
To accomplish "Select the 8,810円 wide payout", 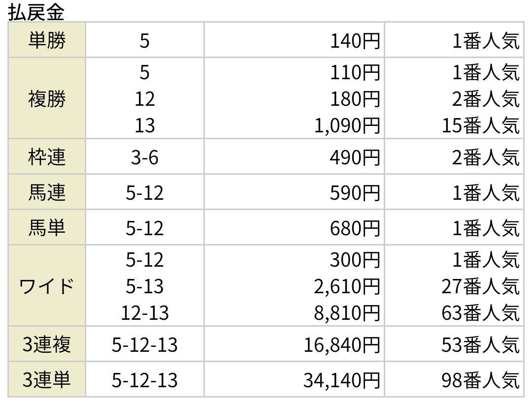I will point(347,313).
